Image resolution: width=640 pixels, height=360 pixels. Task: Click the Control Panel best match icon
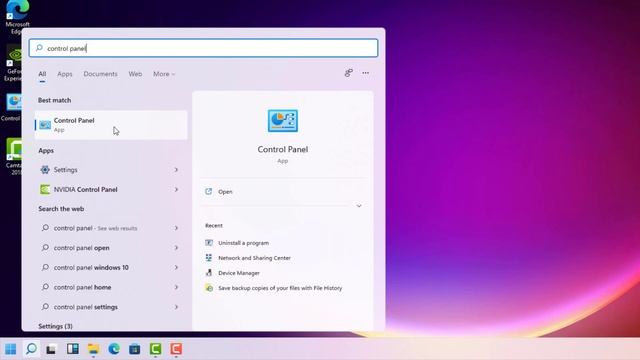[x=45, y=125]
